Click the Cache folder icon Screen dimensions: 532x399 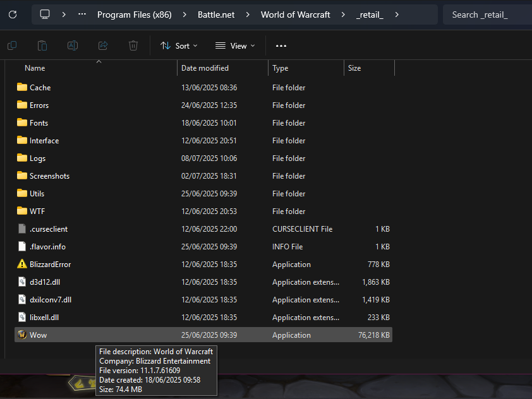tap(22, 87)
